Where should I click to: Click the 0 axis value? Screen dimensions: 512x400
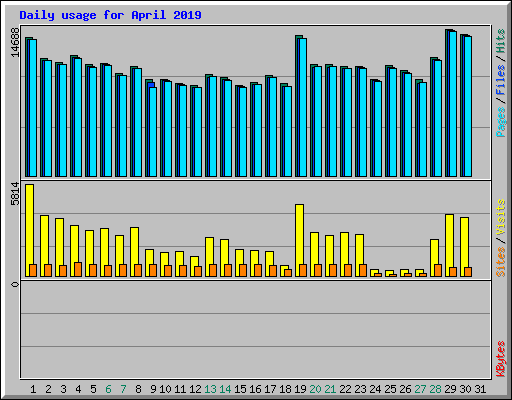tap(15, 284)
